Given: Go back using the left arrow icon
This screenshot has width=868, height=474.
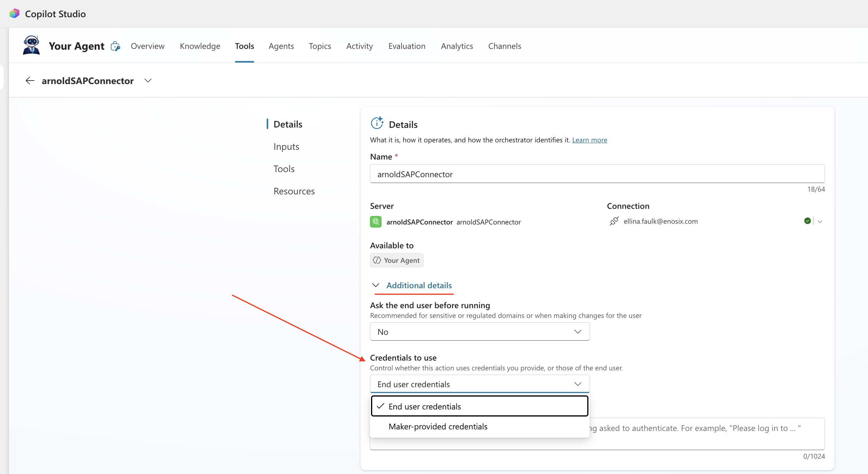Looking at the screenshot, I should (30, 81).
